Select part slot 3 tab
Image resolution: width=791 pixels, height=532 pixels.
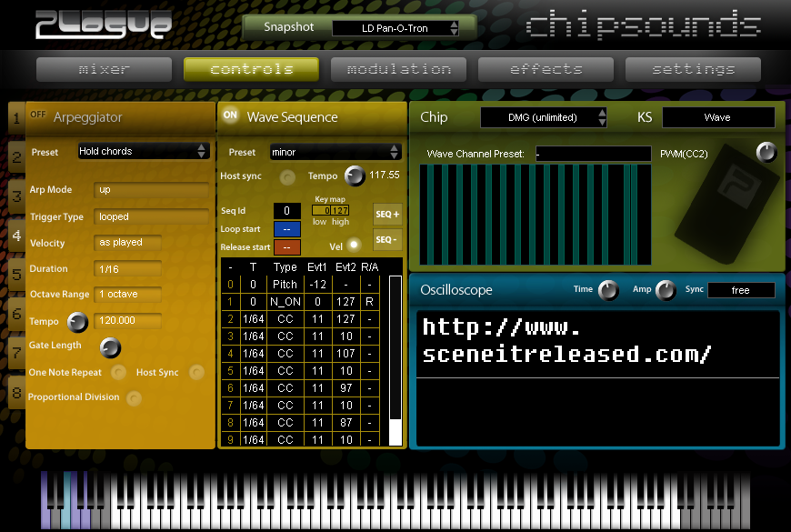click(16, 196)
